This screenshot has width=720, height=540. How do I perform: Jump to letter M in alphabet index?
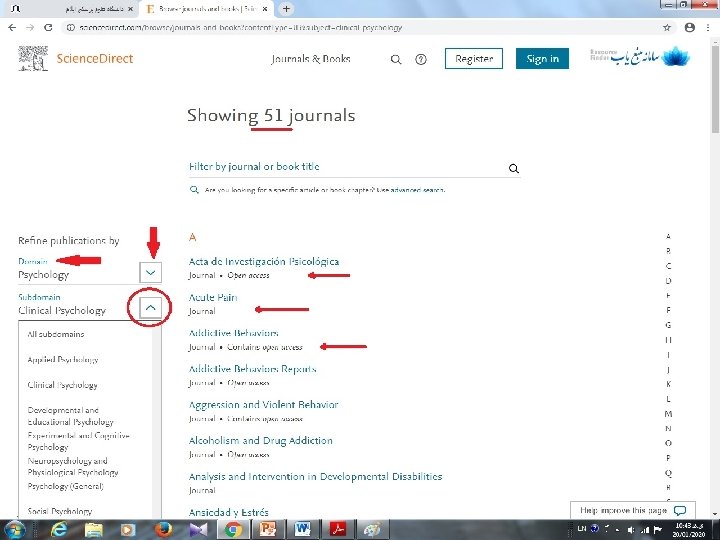click(668, 414)
